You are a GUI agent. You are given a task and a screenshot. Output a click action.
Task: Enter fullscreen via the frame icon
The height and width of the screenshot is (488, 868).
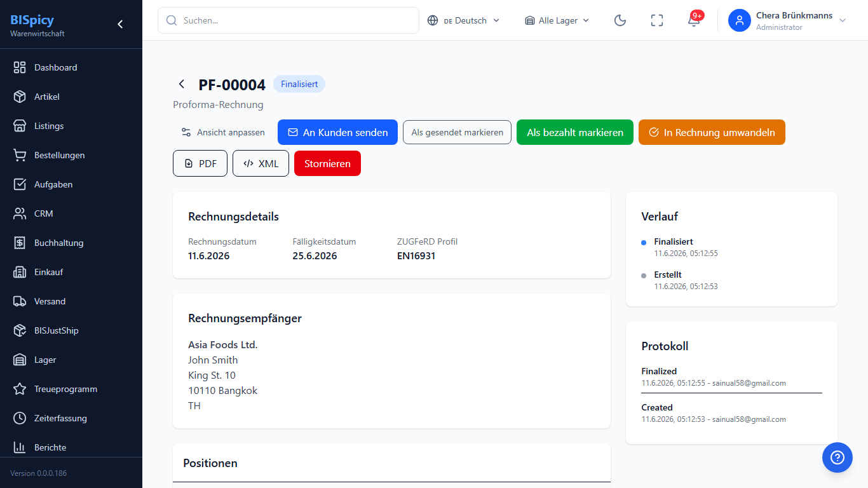pos(657,20)
